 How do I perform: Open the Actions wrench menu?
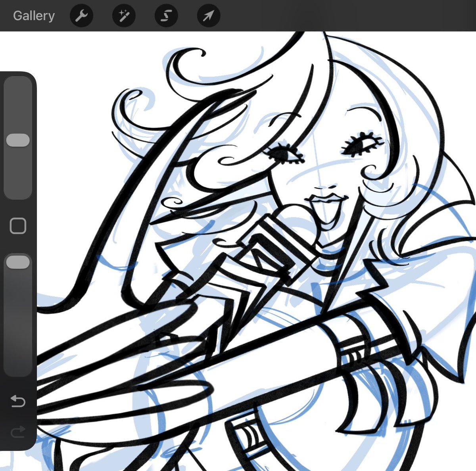[81, 16]
